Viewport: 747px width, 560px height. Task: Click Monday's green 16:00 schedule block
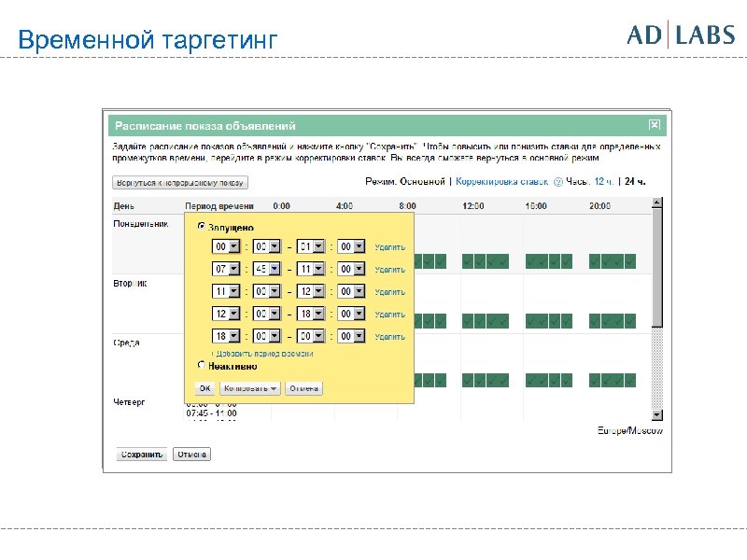[549, 261]
